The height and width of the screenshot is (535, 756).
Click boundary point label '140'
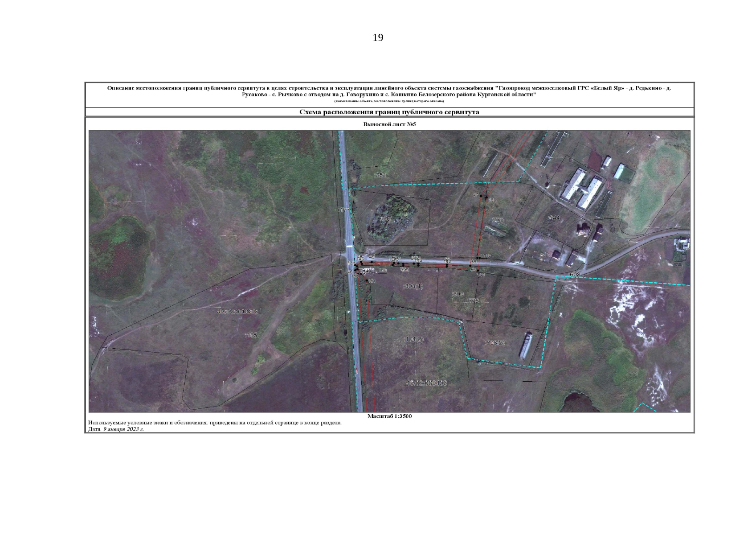click(x=487, y=255)
